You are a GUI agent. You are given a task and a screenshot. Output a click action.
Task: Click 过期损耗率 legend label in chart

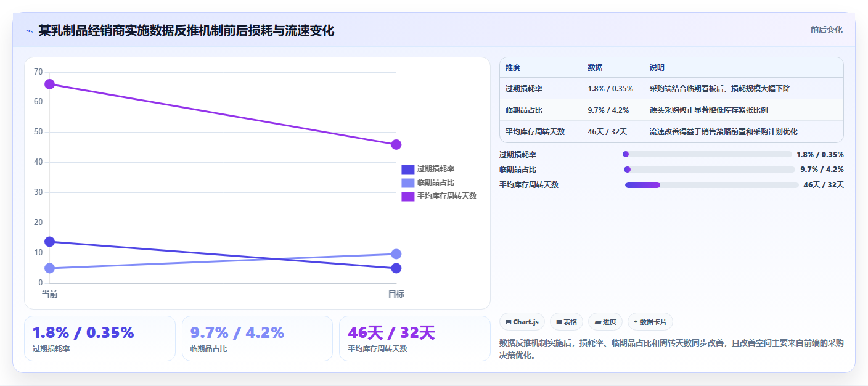(435, 169)
